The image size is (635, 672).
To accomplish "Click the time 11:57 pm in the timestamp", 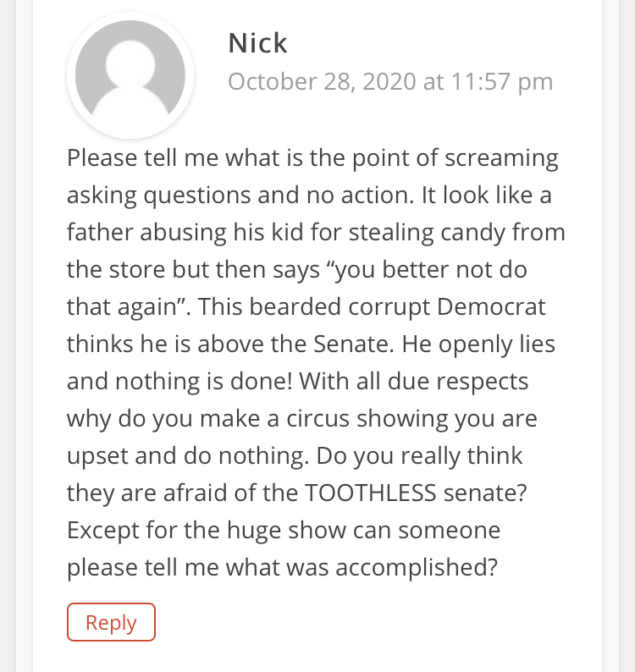I will point(501,81).
